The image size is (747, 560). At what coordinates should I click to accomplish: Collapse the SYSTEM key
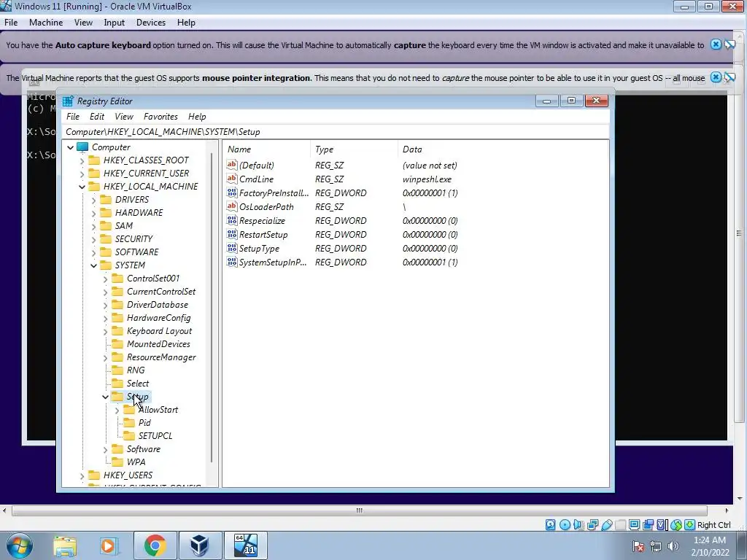coord(94,265)
